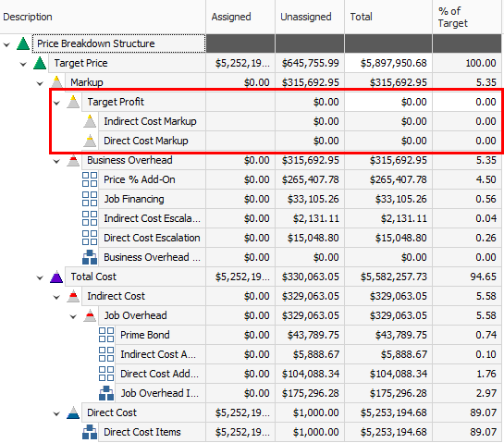
Task: Collapse the Target Price node
Action: [x=23, y=64]
